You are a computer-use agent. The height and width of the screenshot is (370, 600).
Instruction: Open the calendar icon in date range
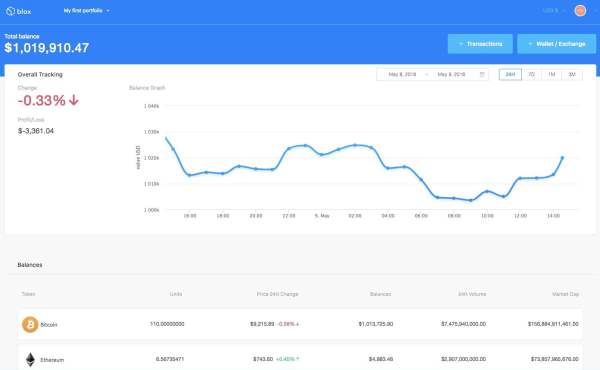pyautogui.click(x=482, y=74)
